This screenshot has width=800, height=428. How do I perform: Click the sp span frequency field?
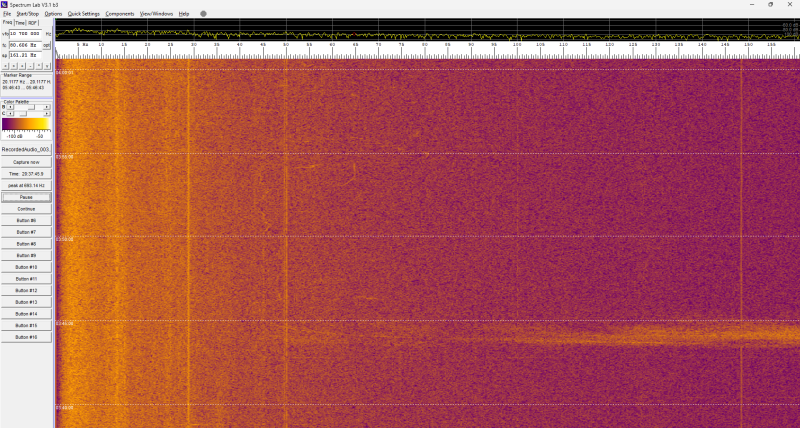(x=26, y=55)
